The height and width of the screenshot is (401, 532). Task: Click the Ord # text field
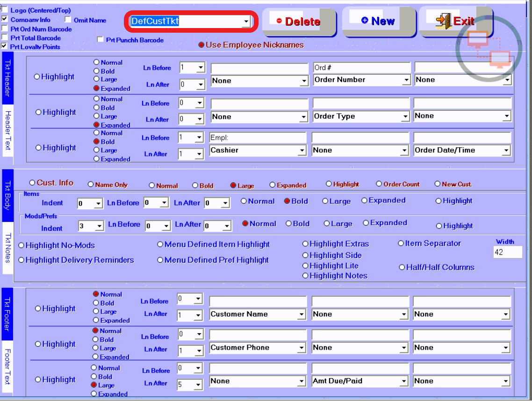tap(361, 67)
